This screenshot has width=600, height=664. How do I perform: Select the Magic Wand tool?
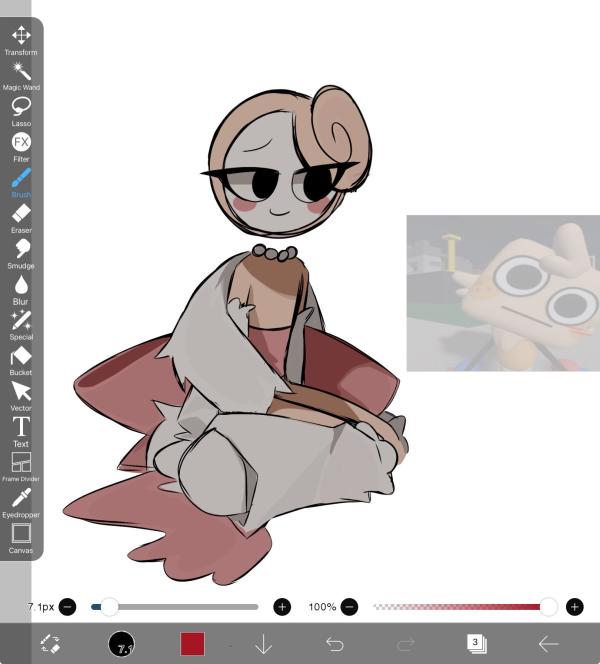[21, 76]
